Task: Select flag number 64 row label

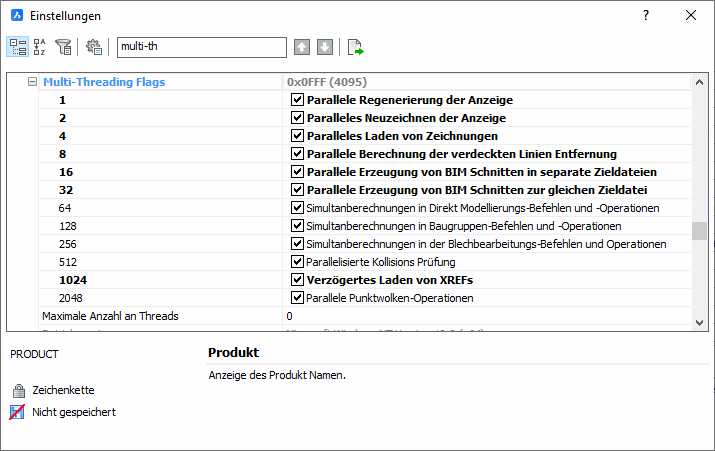Action: tap(65, 208)
